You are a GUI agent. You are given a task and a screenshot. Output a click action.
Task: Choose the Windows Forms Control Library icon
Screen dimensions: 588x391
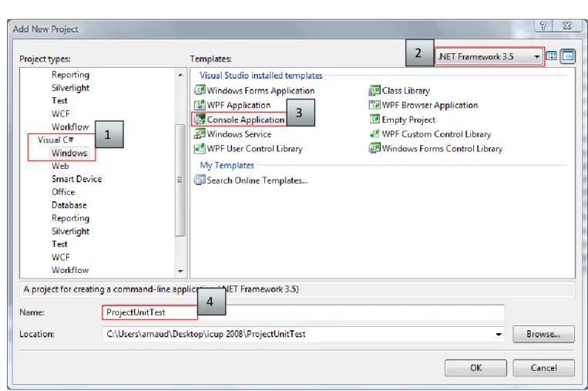click(375, 149)
